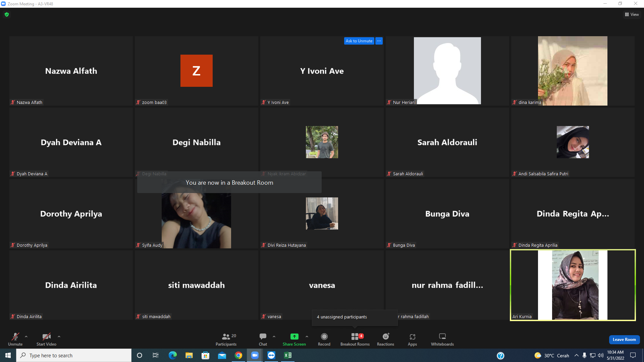
Task: Click the 4 unassigned participants tooltip
Action: tap(355, 317)
